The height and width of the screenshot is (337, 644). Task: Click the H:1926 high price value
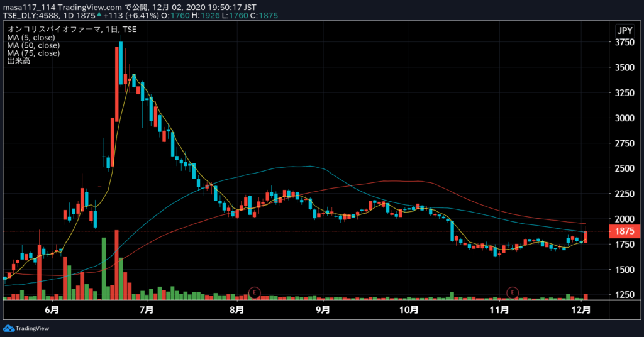pyautogui.click(x=206, y=16)
